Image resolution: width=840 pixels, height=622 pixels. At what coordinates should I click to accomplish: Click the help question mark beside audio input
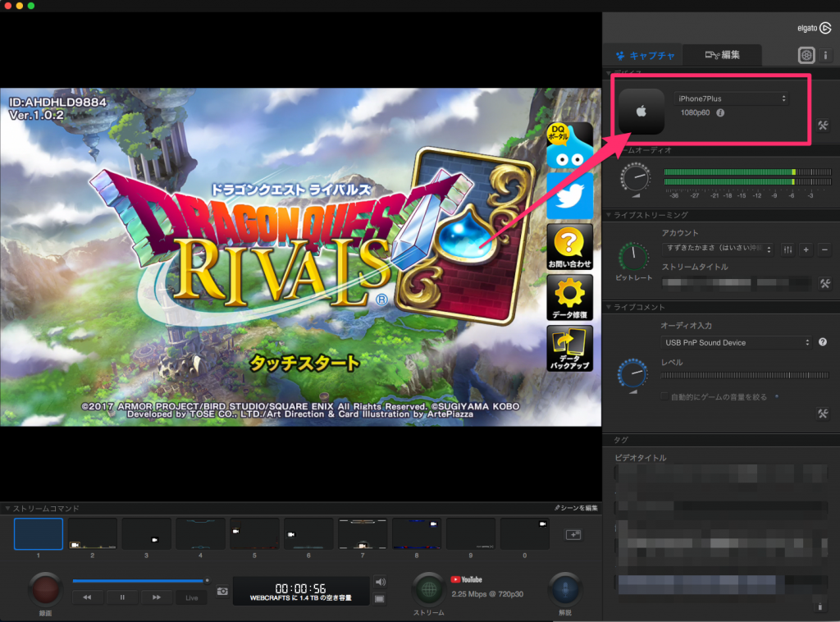click(822, 342)
